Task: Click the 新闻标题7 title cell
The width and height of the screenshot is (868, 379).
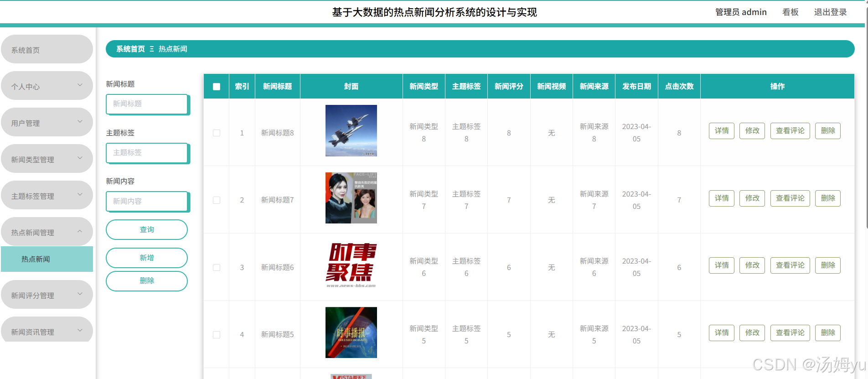Action: [277, 200]
